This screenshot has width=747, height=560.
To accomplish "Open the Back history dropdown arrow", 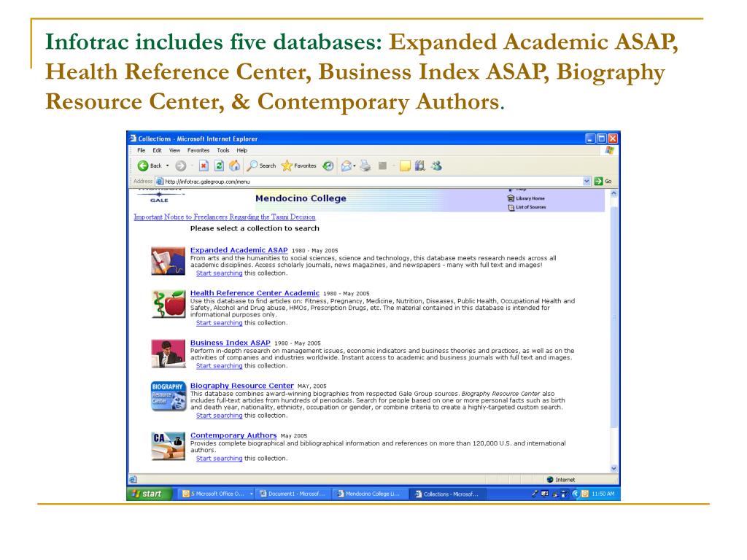I will pos(167,166).
